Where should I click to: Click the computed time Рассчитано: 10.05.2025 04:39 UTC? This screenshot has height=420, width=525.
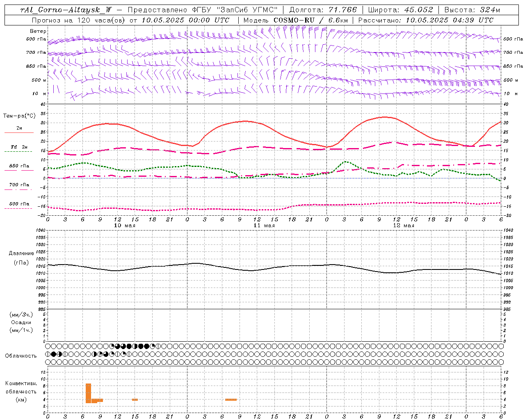click(x=426, y=20)
